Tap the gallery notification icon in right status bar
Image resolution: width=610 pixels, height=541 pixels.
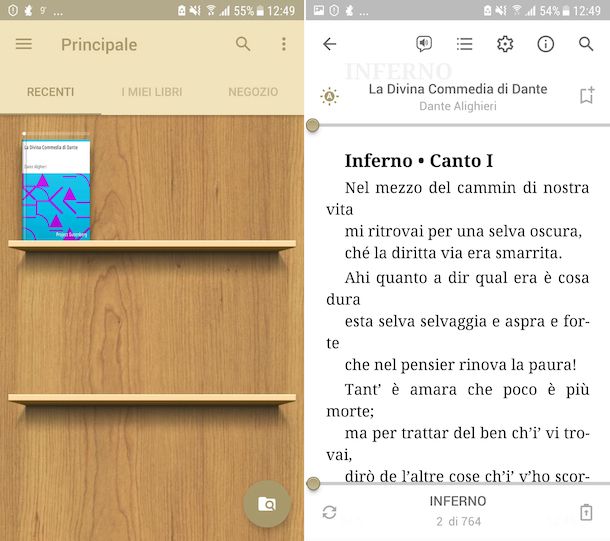click(x=319, y=11)
